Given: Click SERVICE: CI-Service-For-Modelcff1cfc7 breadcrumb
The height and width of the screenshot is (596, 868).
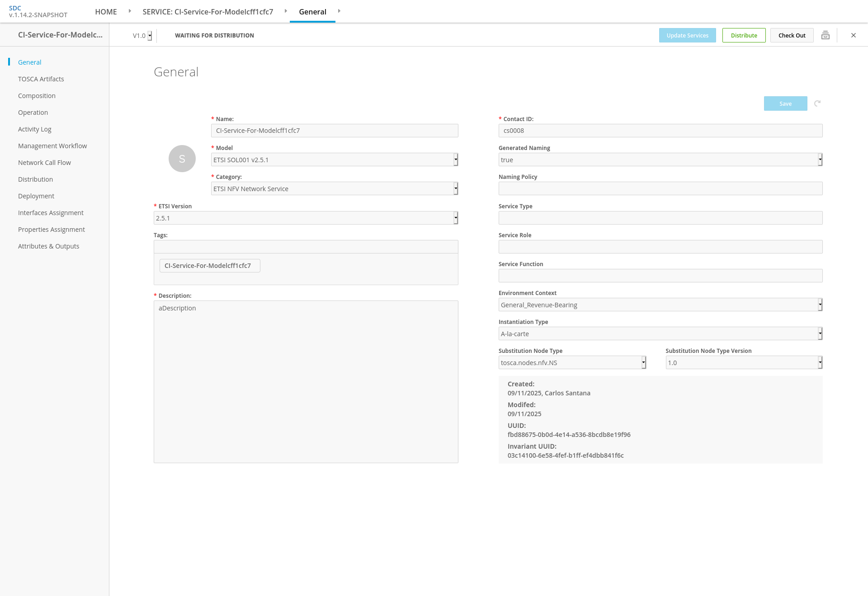Looking at the screenshot, I should point(208,12).
